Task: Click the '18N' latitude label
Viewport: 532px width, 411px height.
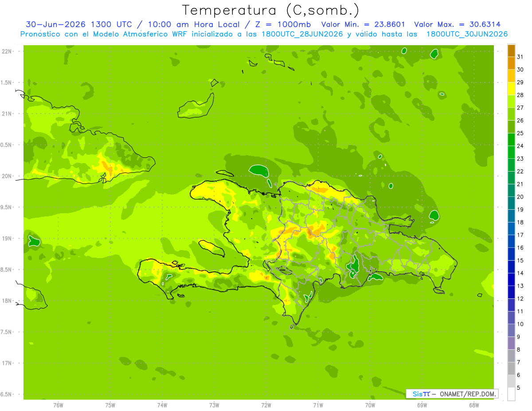Action: click(7, 301)
